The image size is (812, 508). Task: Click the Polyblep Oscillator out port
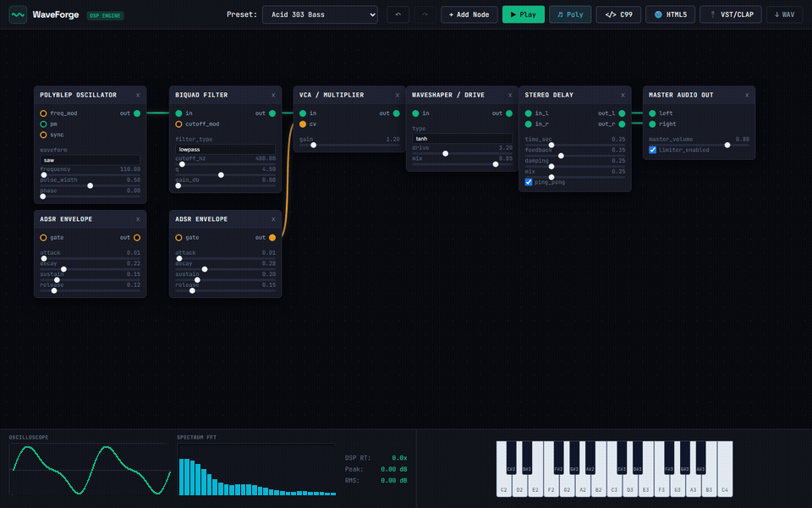tap(137, 113)
